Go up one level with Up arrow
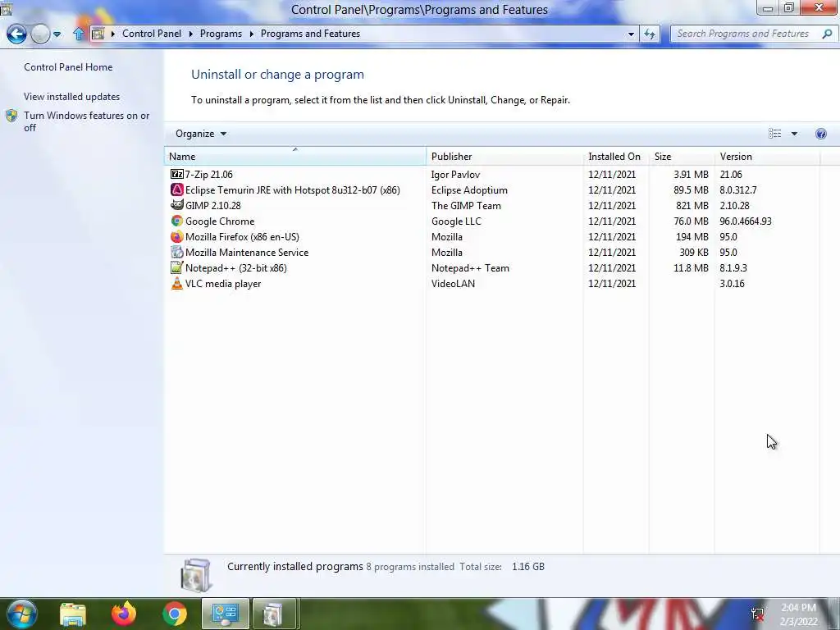The image size is (840, 630). click(x=79, y=34)
